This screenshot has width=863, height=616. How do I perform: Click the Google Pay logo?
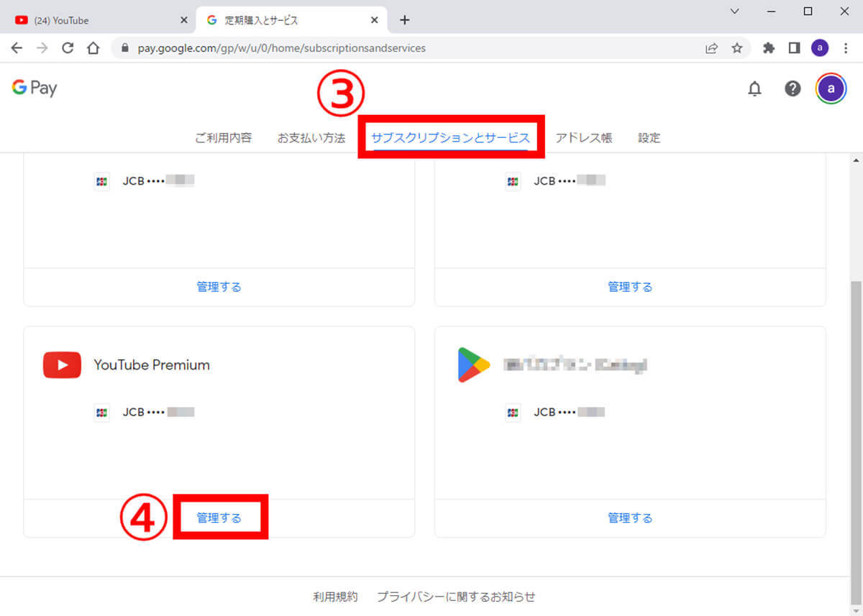click(x=34, y=88)
